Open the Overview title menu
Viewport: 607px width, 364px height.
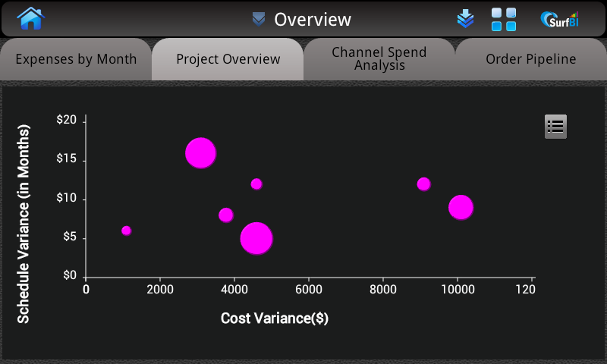[313, 20]
